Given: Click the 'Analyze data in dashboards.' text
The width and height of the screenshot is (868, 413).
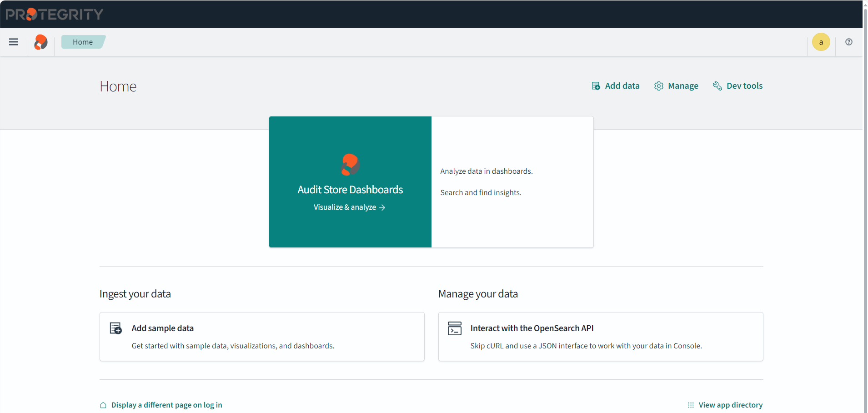Looking at the screenshot, I should coord(486,171).
